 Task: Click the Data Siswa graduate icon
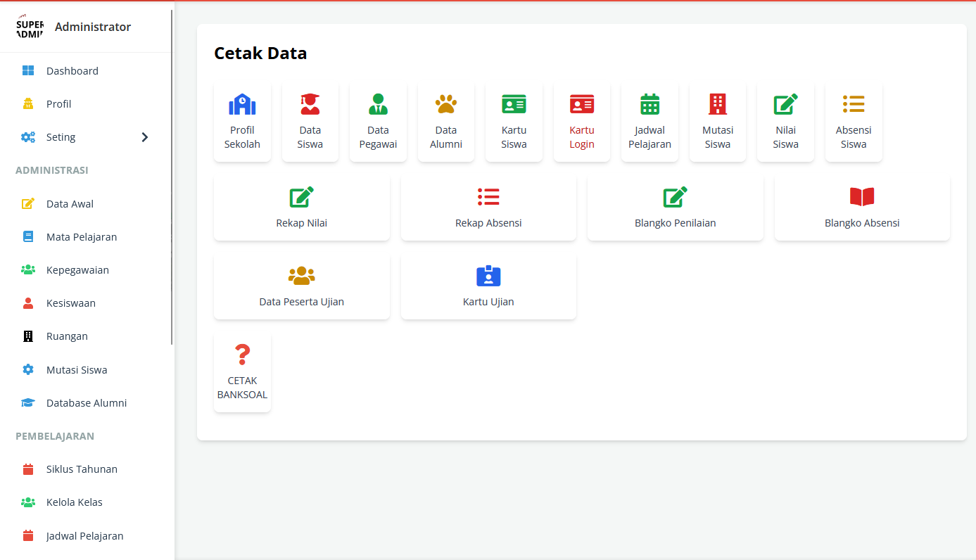[x=310, y=104]
